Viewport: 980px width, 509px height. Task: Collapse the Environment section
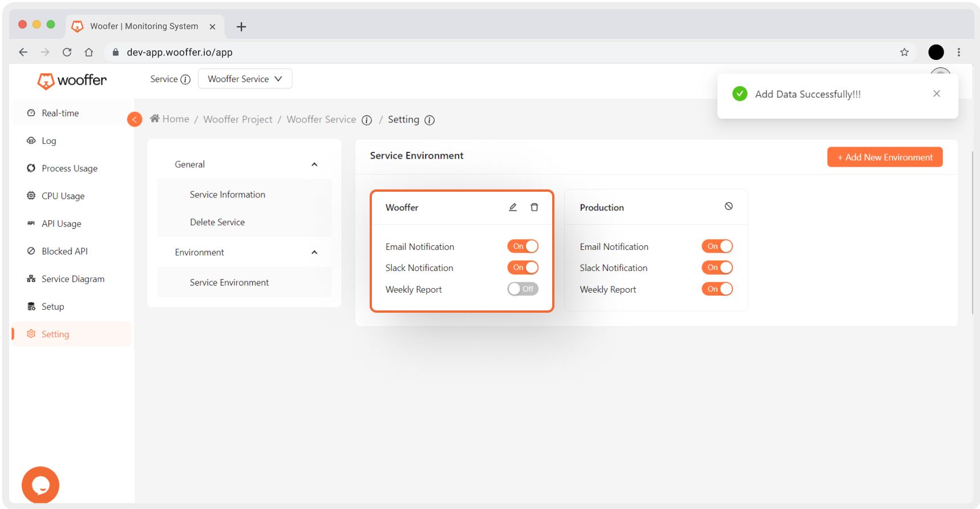[x=314, y=252]
